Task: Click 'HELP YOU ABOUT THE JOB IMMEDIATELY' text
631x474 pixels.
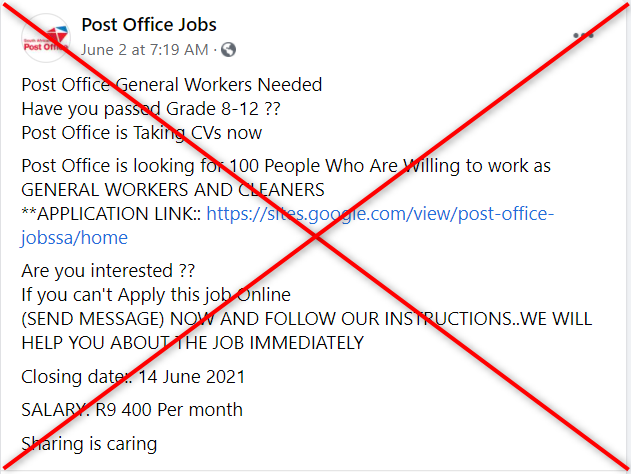Action: coord(192,343)
